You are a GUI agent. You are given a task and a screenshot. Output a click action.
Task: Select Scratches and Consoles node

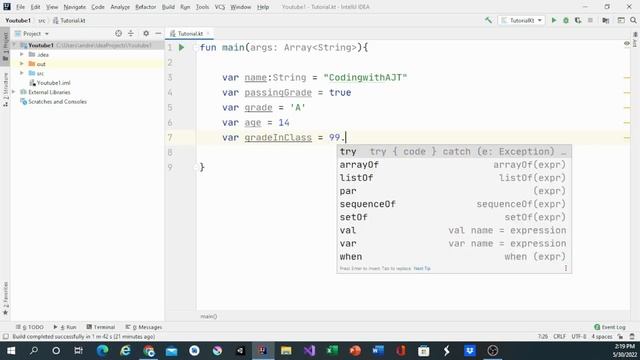58,101
